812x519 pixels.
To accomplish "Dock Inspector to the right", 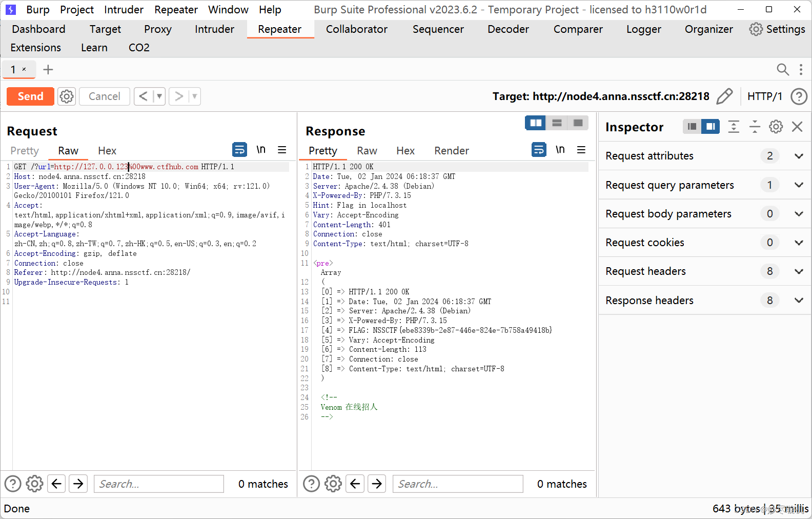I will (x=710, y=127).
